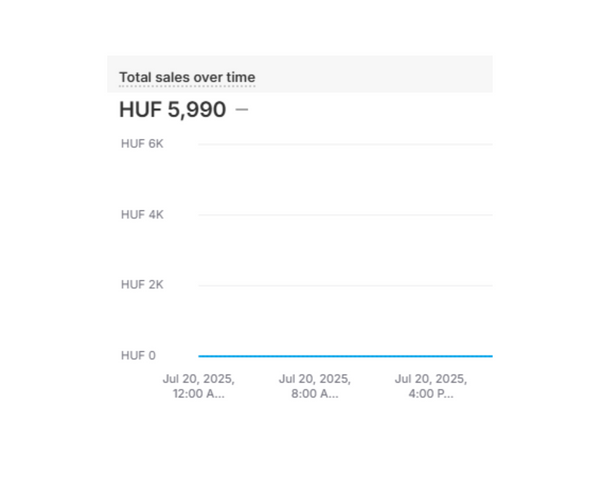Select the Jul 20, 2025, 4:00 P... axis label

431,386
